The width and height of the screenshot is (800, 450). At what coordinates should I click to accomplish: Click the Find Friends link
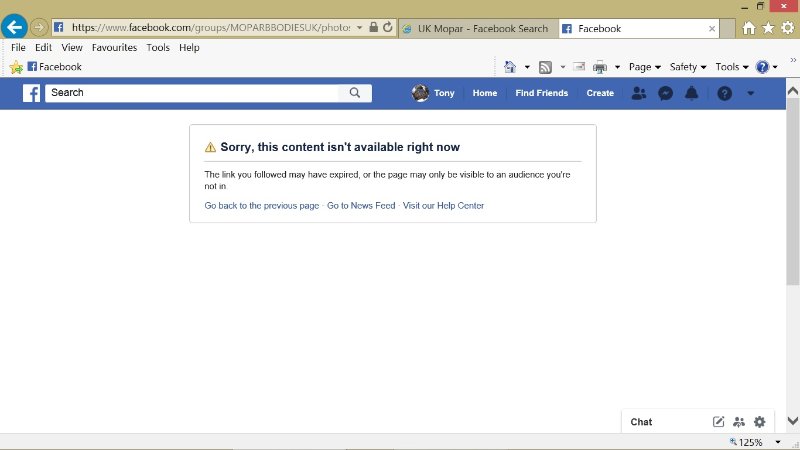tap(541, 93)
